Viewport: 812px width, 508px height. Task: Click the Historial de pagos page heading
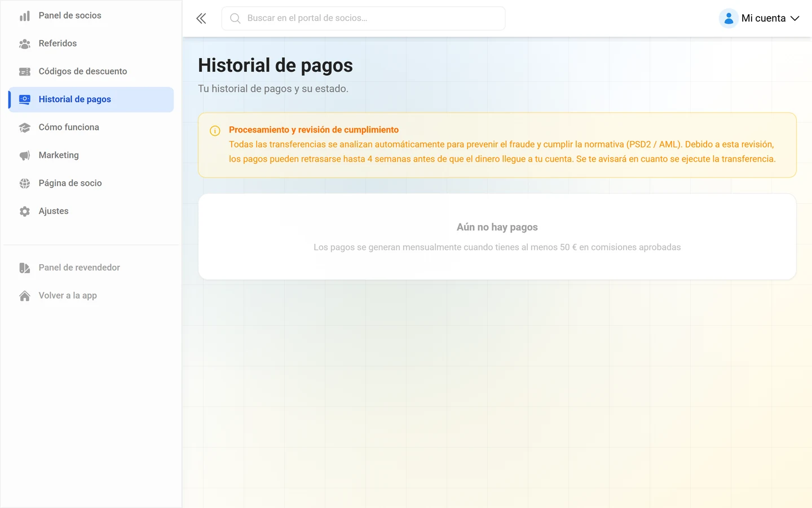pyautogui.click(x=275, y=65)
